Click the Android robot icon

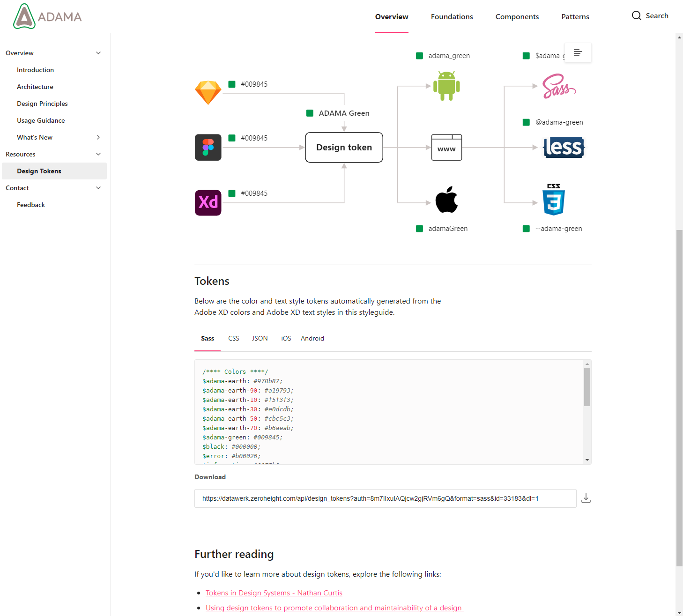(446, 86)
